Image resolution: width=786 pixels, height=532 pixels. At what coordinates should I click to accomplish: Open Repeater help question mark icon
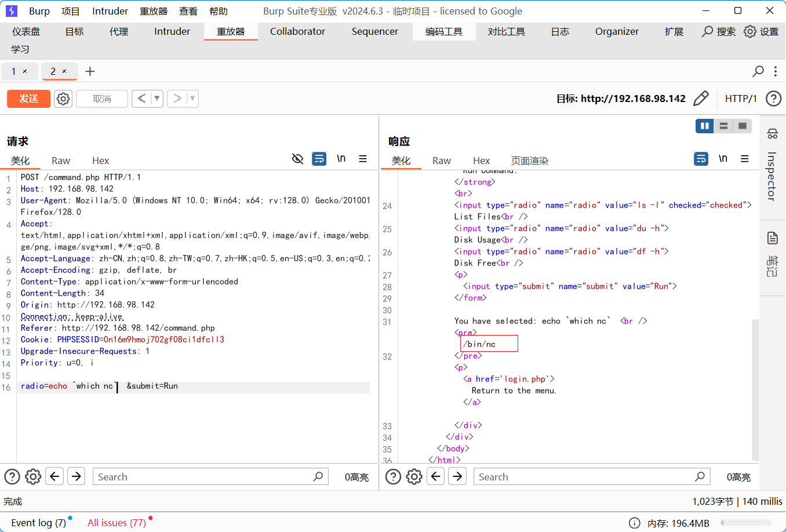coord(773,99)
